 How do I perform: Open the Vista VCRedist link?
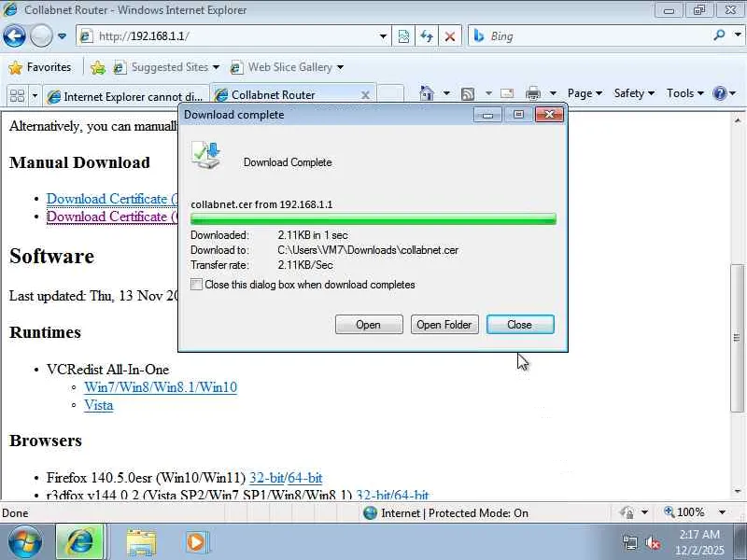tap(99, 405)
